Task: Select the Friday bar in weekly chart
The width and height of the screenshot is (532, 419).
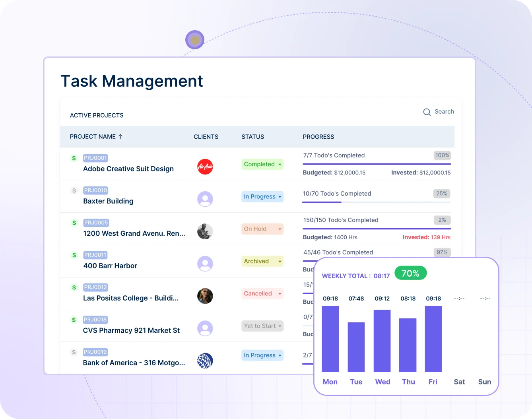Action: pos(433,339)
